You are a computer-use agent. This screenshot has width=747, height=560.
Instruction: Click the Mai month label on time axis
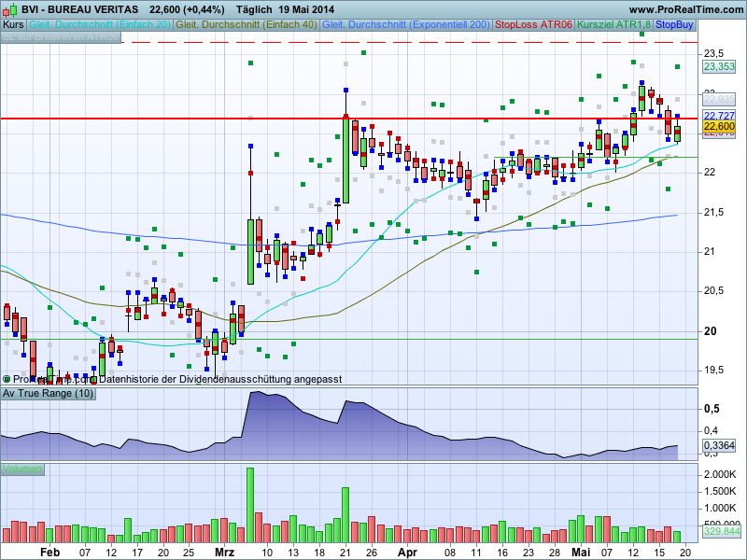click(581, 553)
